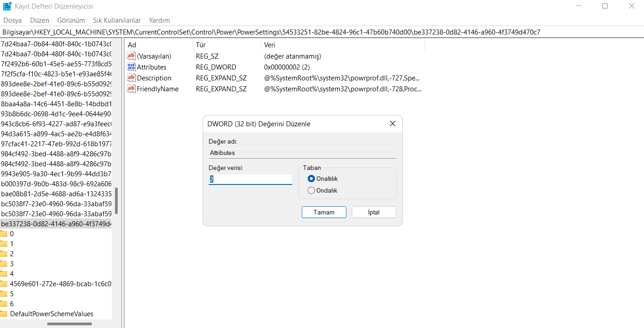Click the folder icon of subkey 4
The width and height of the screenshot is (644, 328).
4,274
